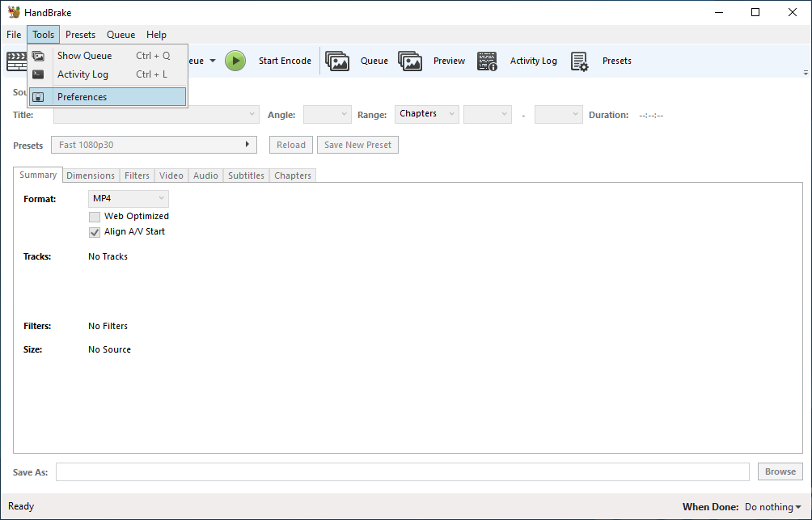Screen dimensions: 812x520
Task: Click the No Tracks text
Action: (x=108, y=256)
